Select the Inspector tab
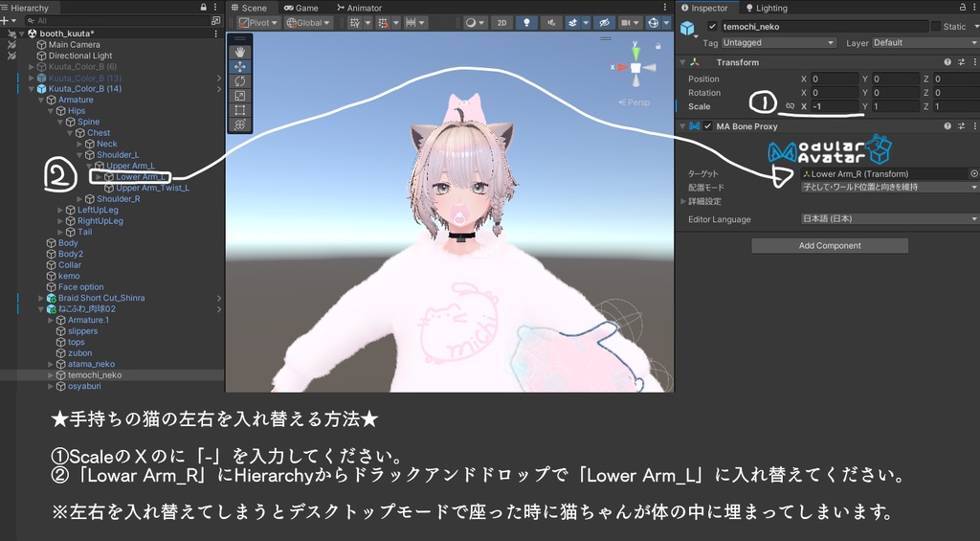980x541 pixels. tap(704, 8)
